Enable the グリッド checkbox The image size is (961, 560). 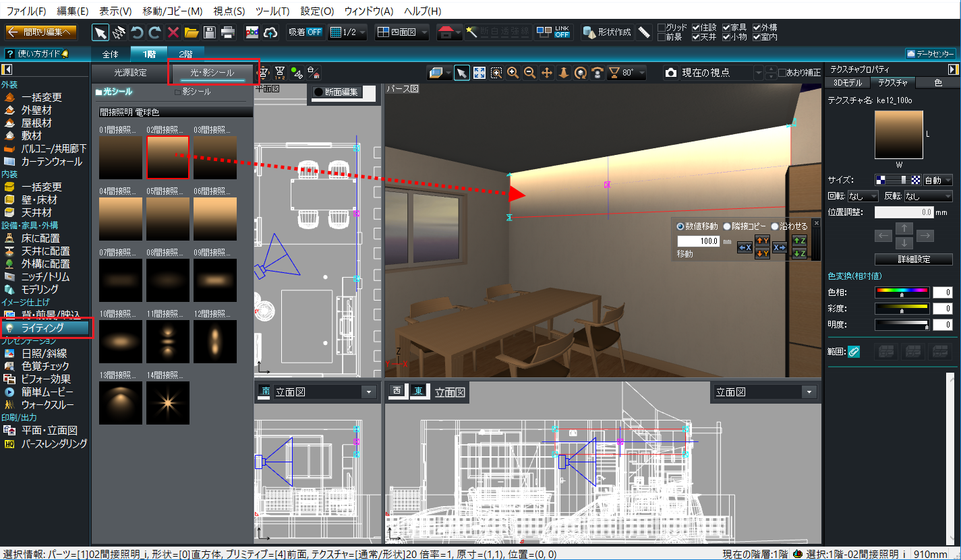click(x=662, y=28)
